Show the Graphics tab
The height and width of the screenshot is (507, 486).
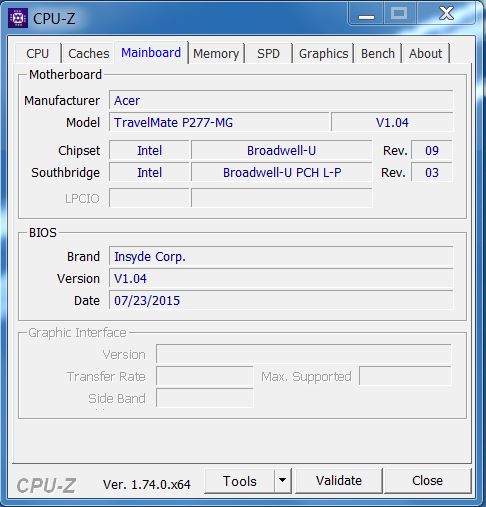(x=323, y=53)
